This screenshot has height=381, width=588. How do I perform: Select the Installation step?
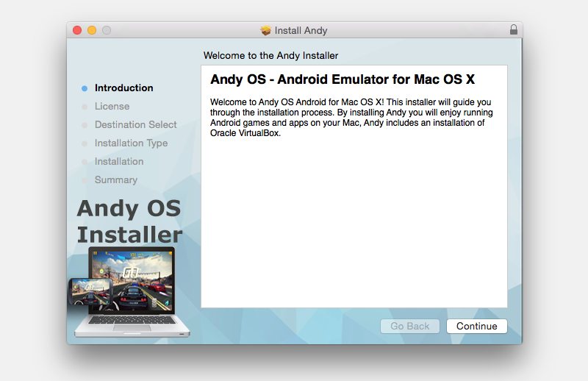pyautogui.click(x=119, y=161)
